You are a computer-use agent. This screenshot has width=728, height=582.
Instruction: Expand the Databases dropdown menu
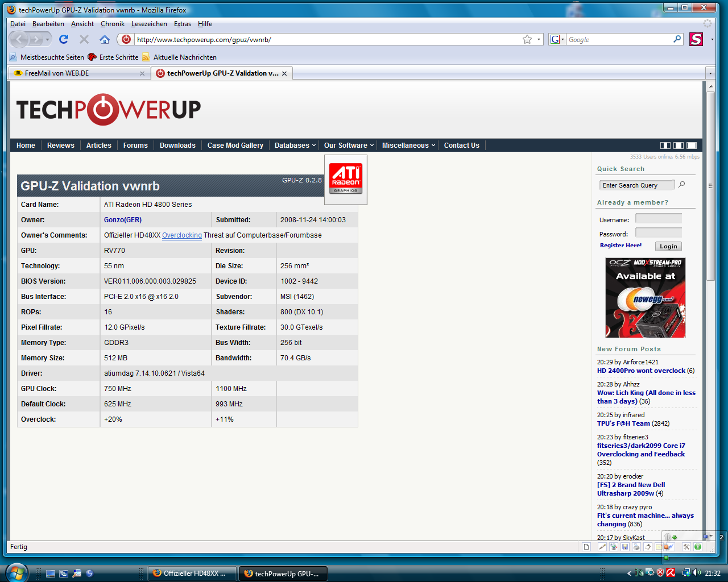pyautogui.click(x=295, y=145)
